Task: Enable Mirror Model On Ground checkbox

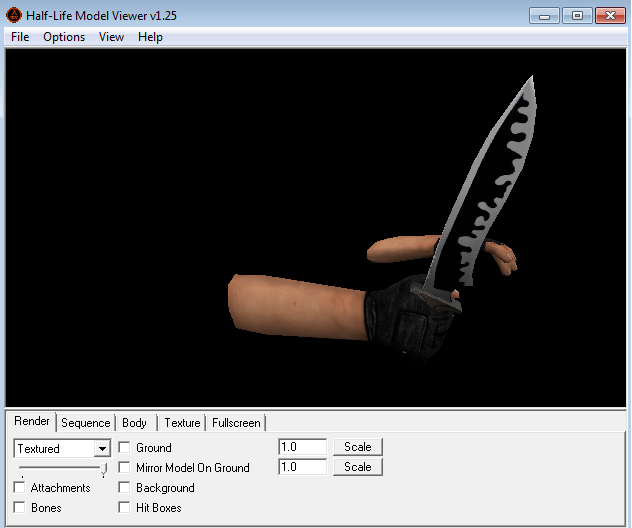Action: pos(124,468)
